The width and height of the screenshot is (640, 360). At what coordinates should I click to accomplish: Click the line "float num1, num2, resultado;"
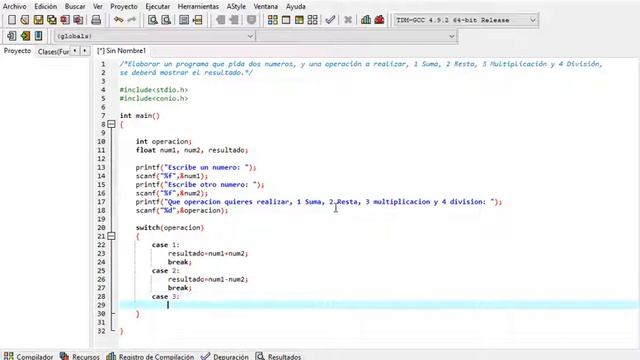click(x=192, y=150)
